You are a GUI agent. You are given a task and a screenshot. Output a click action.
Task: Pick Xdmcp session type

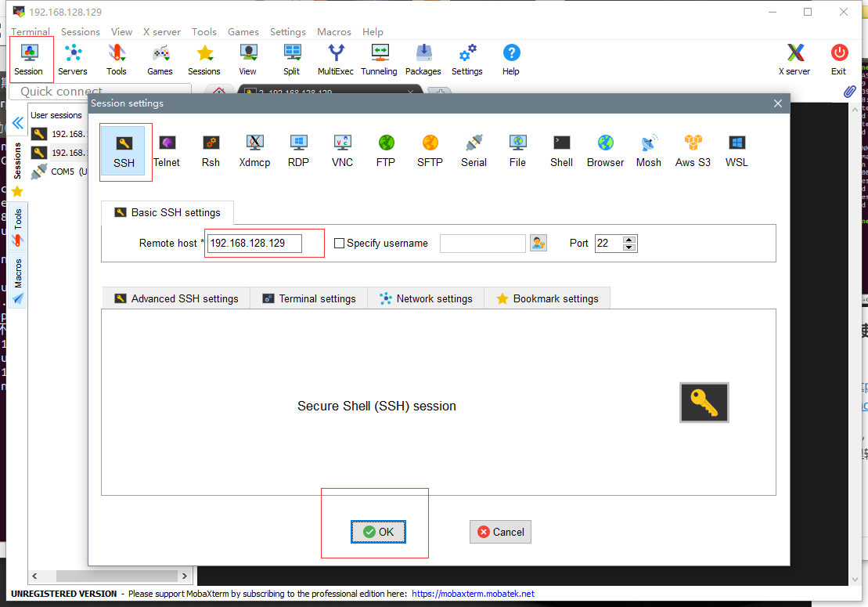click(x=254, y=150)
